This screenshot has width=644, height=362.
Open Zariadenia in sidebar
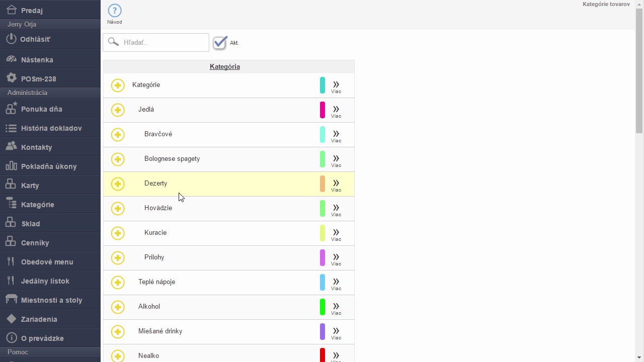tap(50, 319)
